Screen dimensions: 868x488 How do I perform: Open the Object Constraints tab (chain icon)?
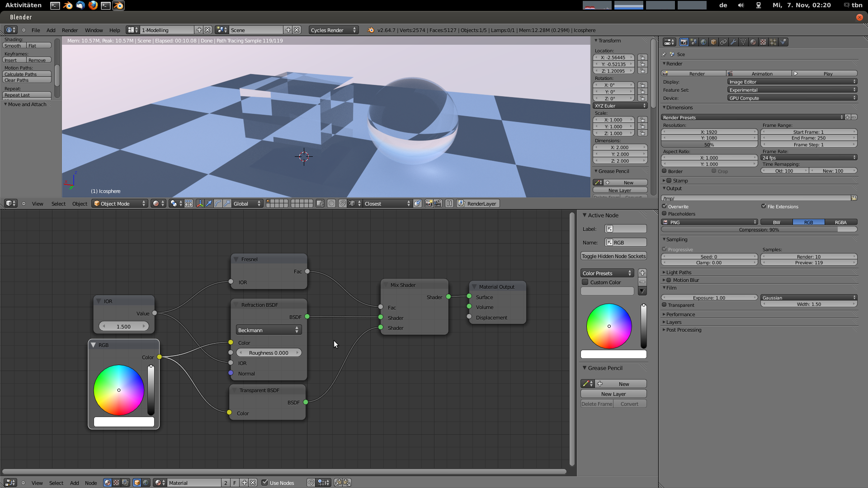pos(723,42)
